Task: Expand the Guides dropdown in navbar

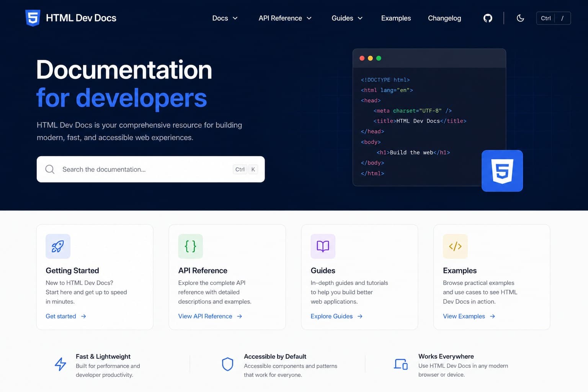Action: [347, 18]
